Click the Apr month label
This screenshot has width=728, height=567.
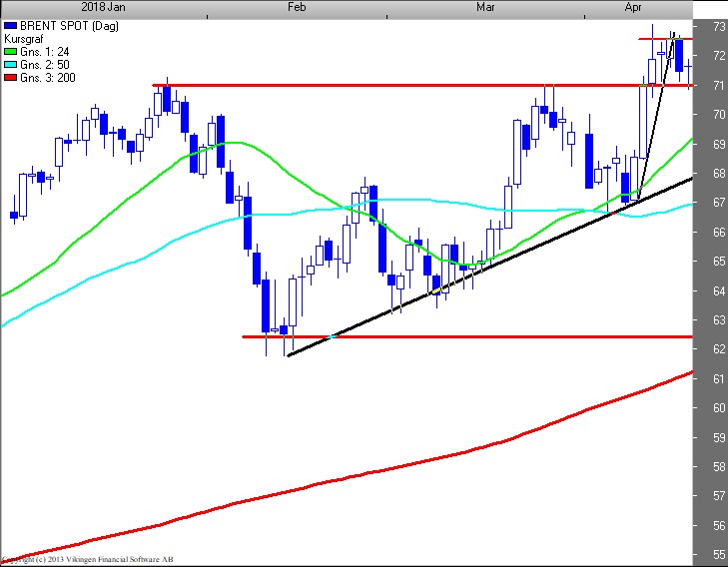[x=634, y=7]
